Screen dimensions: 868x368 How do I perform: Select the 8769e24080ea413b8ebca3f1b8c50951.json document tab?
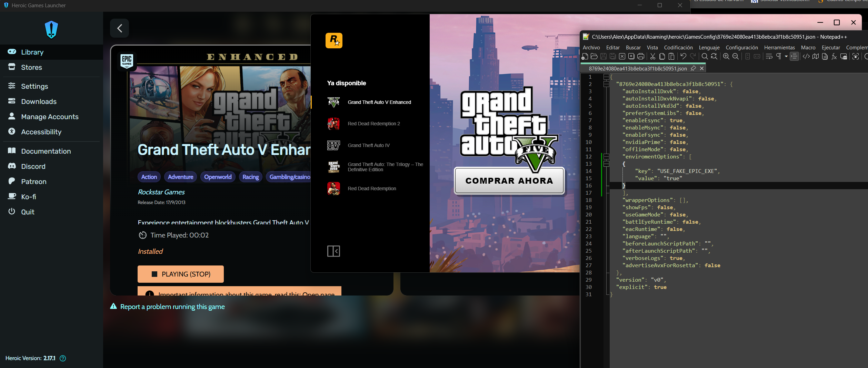[x=638, y=68]
